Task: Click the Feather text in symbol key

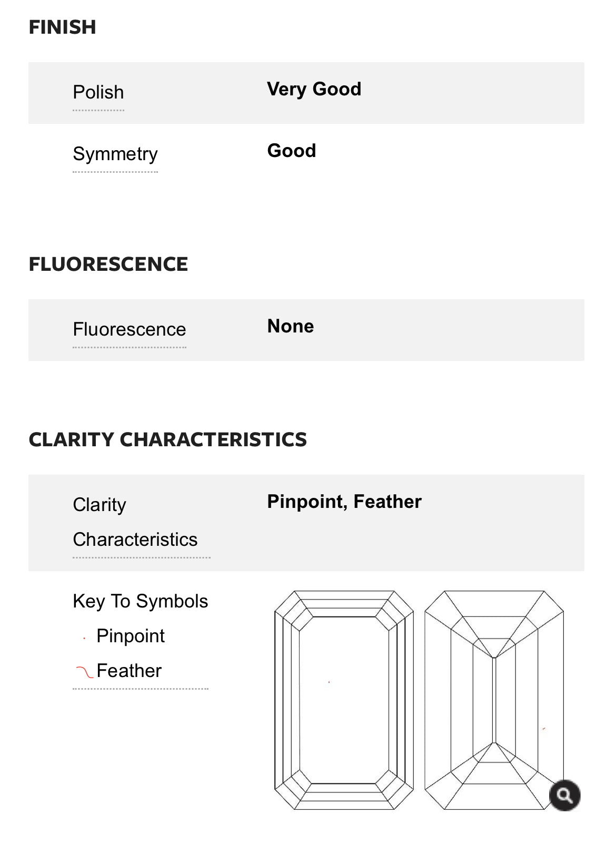Action: tap(129, 671)
